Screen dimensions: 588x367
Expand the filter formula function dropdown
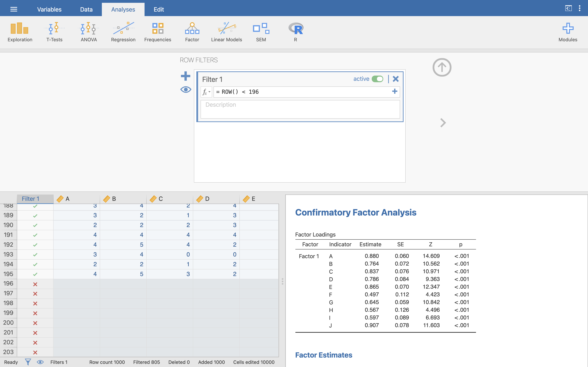click(x=207, y=91)
